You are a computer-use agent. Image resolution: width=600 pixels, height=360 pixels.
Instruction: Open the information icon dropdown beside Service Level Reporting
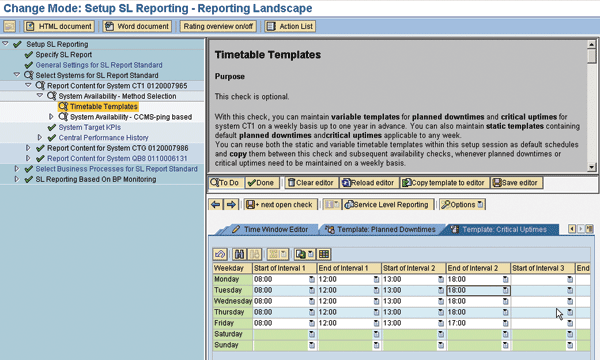click(331, 205)
